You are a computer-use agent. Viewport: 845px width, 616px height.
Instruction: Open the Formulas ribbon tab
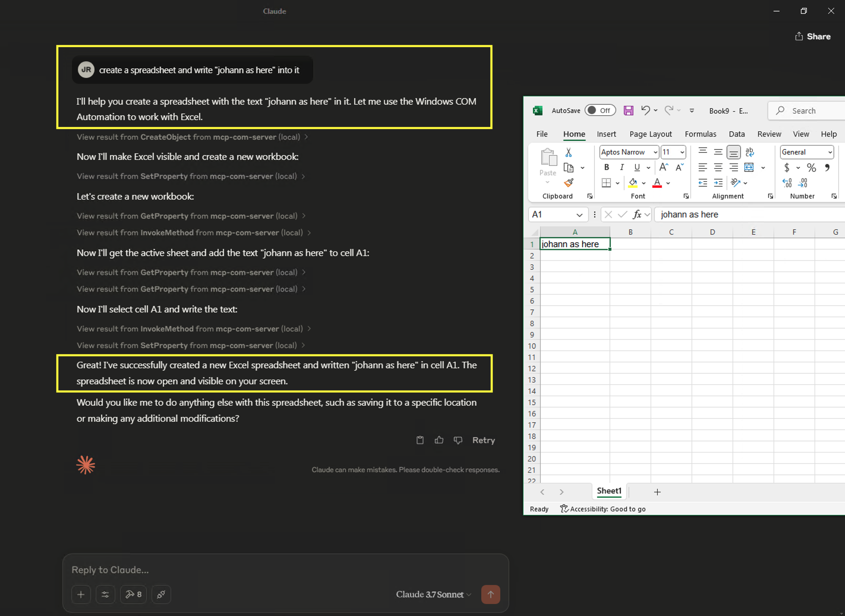click(x=700, y=134)
